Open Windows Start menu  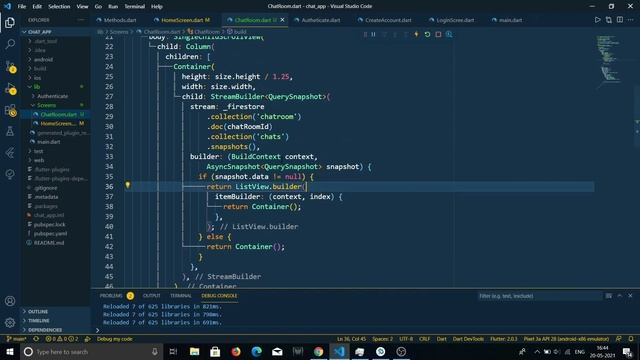tap(10, 351)
